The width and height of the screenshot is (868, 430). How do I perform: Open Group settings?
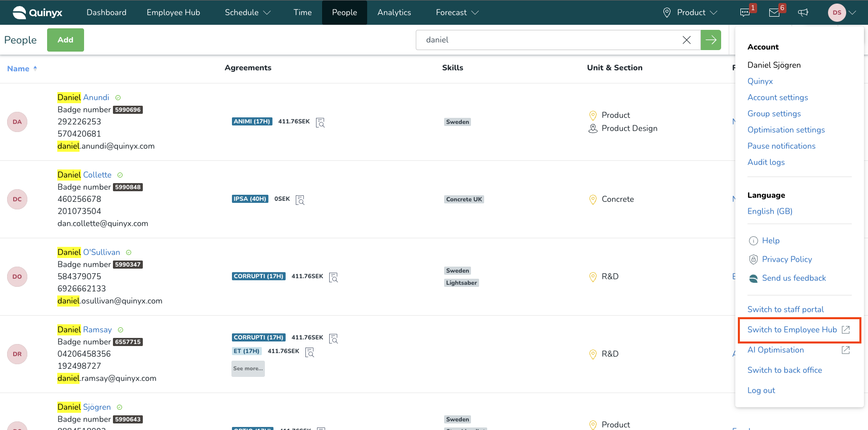[x=774, y=114]
